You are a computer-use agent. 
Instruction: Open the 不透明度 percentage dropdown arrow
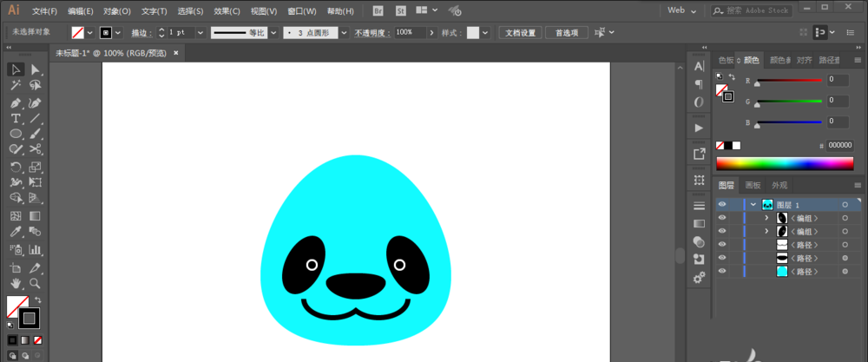(x=431, y=33)
